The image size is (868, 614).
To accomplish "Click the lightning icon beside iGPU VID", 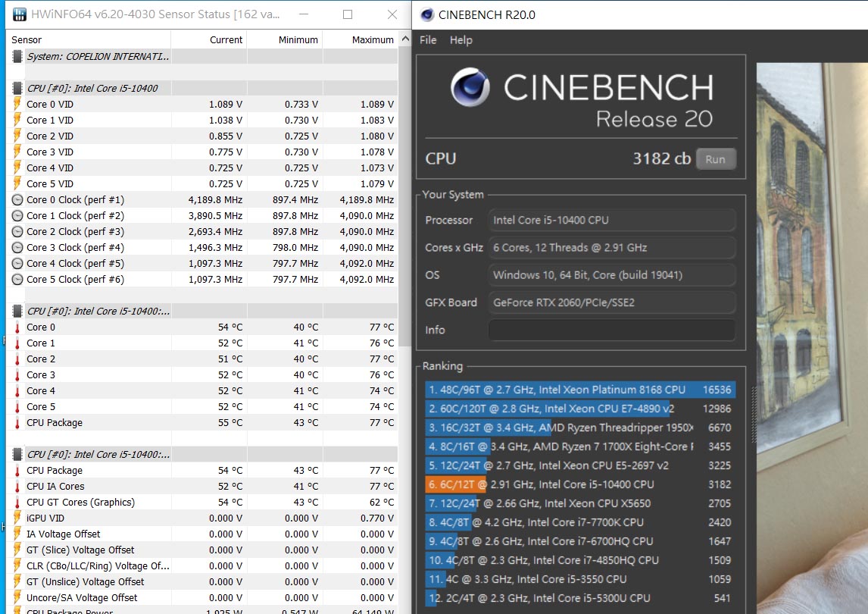I will pos(17,518).
